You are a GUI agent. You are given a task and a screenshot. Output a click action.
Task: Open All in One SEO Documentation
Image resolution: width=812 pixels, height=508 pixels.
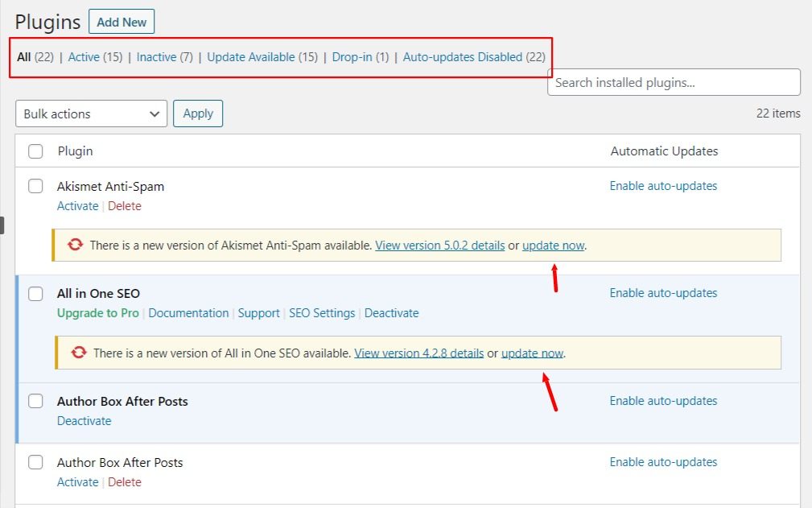click(x=188, y=313)
